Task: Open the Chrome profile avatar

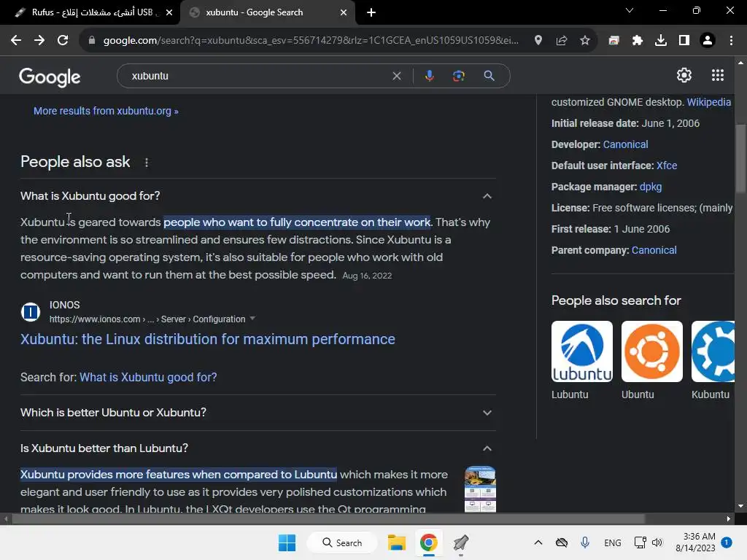Action: click(x=708, y=41)
